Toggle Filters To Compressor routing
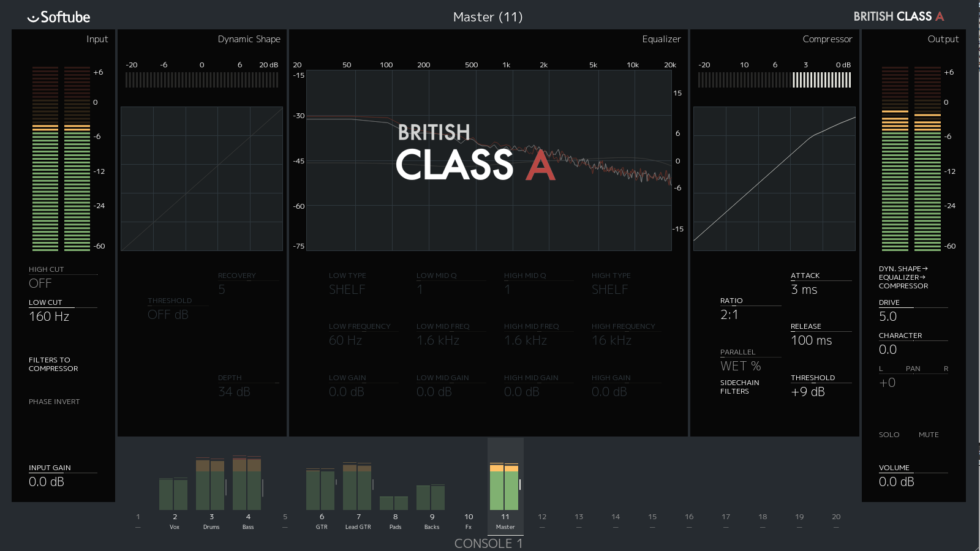Screen dimensions: 980x551 [53, 364]
